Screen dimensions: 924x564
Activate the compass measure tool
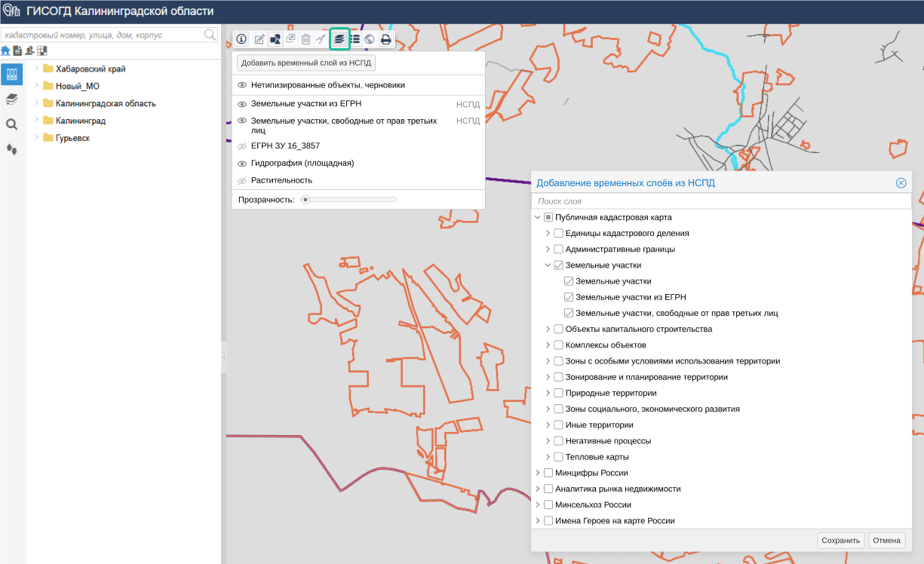(x=321, y=39)
